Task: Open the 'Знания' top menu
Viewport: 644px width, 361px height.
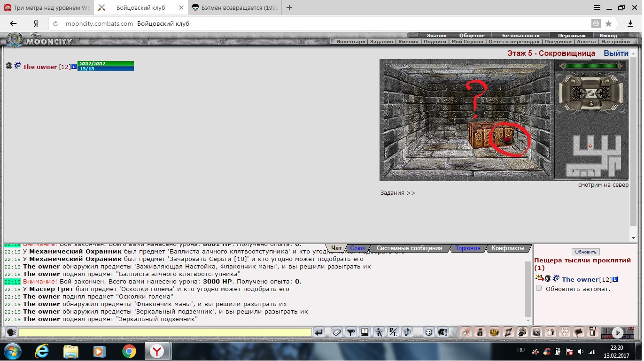Action: (436, 35)
